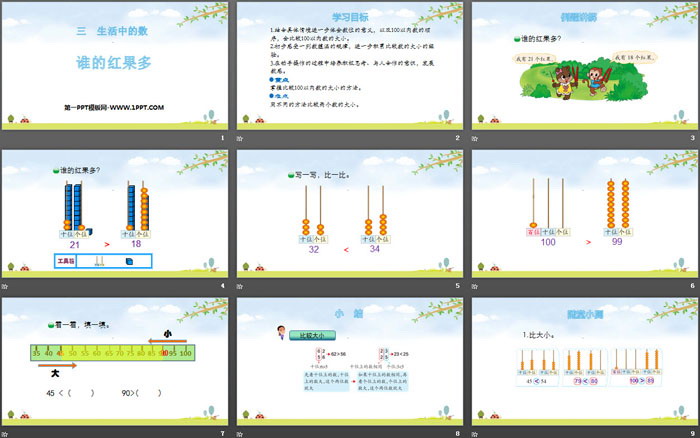This screenshot has width=700, height=438.
Task: Click the number 99 on slide 6
Action: (617, 242)
